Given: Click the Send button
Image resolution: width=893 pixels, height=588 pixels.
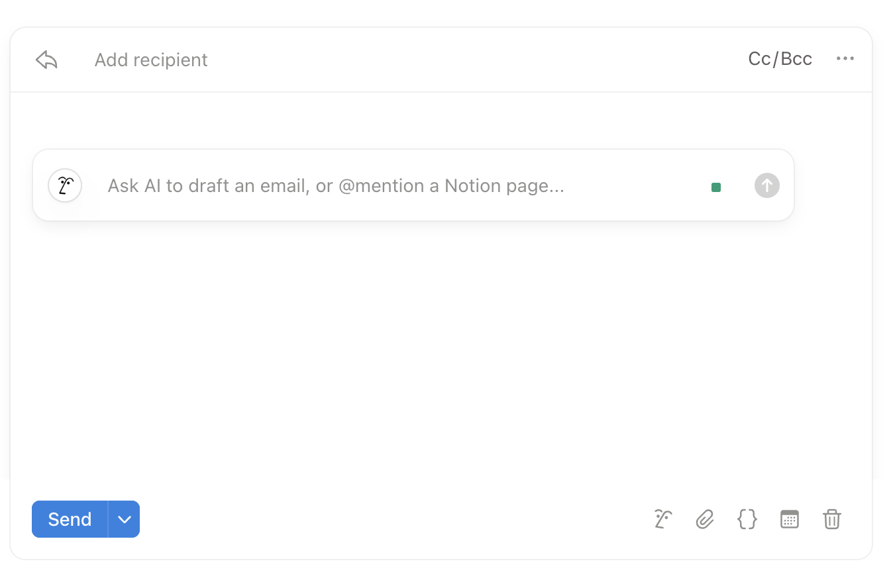Looking at the screenshot, I should pos(69,519).
